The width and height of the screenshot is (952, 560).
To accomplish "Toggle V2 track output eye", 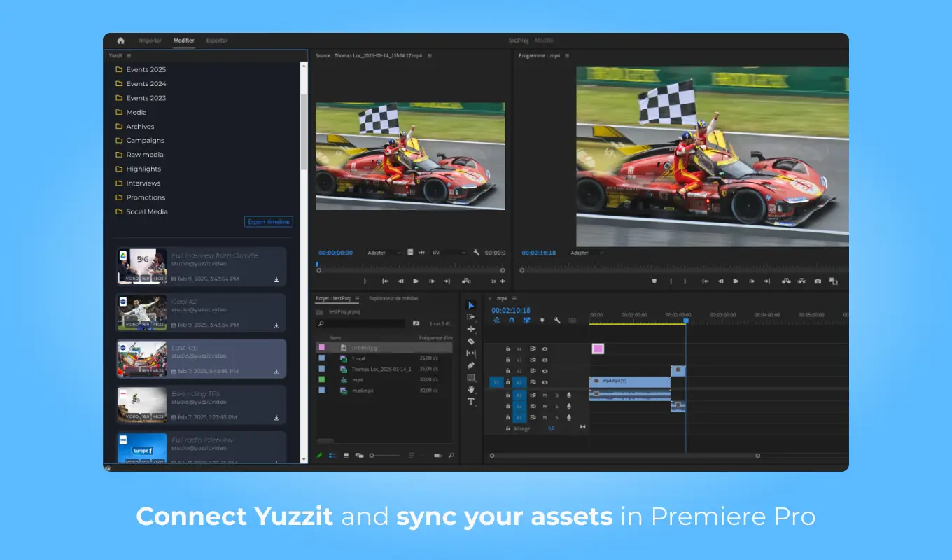I will [x=545, y=371].
